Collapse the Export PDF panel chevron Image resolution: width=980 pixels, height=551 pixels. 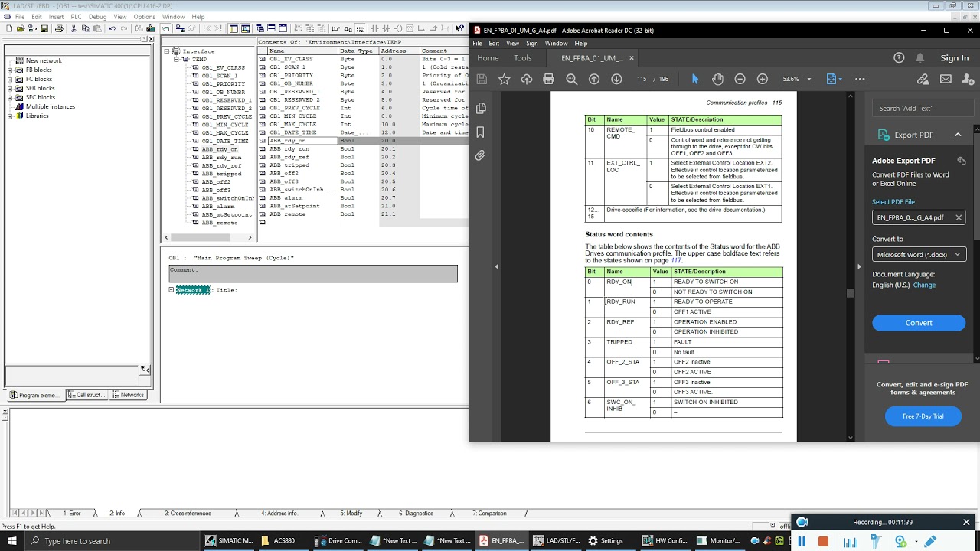958,135
